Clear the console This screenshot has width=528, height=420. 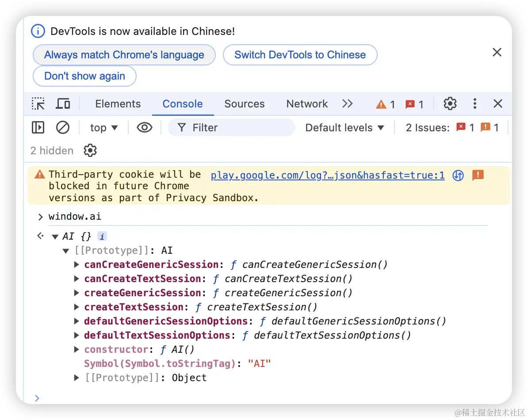63,128
